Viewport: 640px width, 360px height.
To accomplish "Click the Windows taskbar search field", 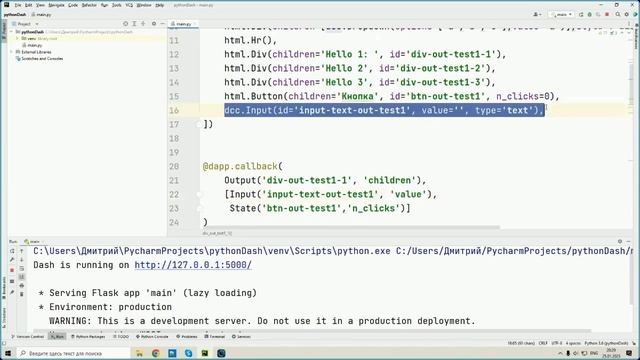I will click(x=72, y=353).
